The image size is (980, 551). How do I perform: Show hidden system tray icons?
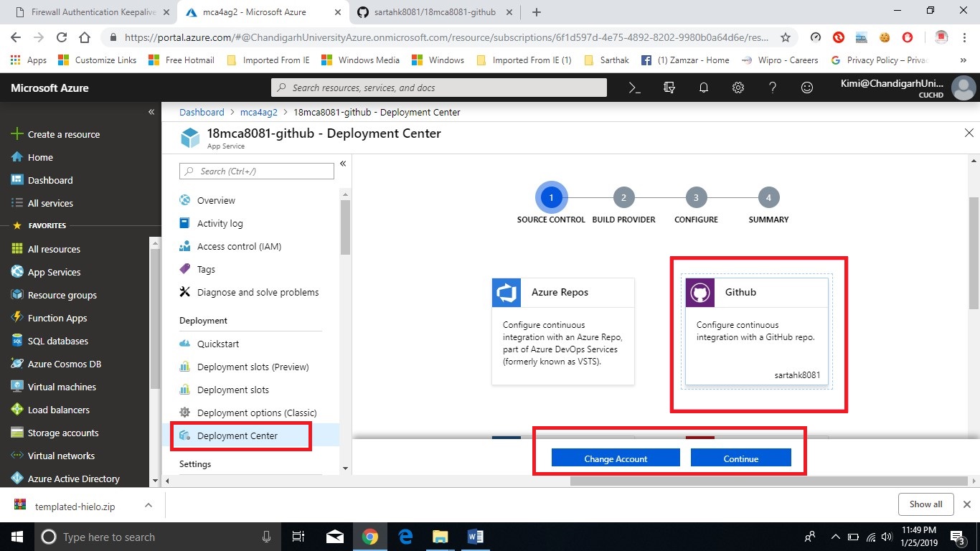coord(835,536)
